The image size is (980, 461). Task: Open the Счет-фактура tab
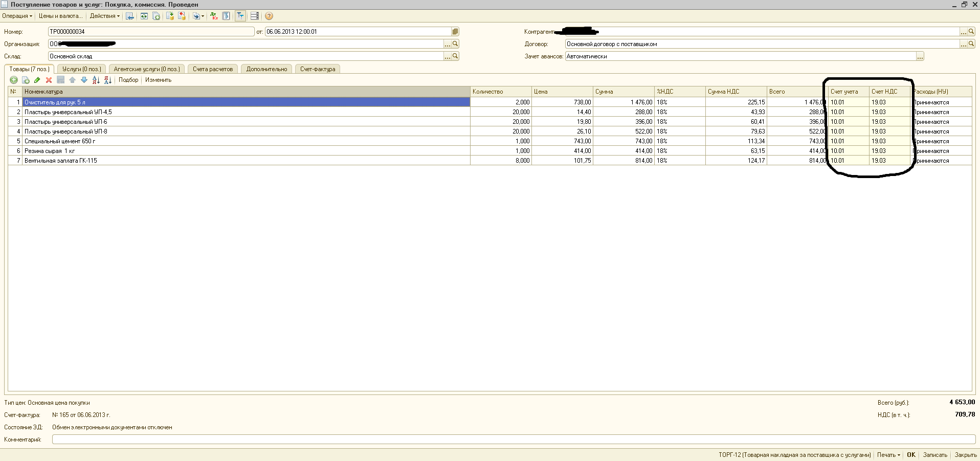(x=318, y=69)
